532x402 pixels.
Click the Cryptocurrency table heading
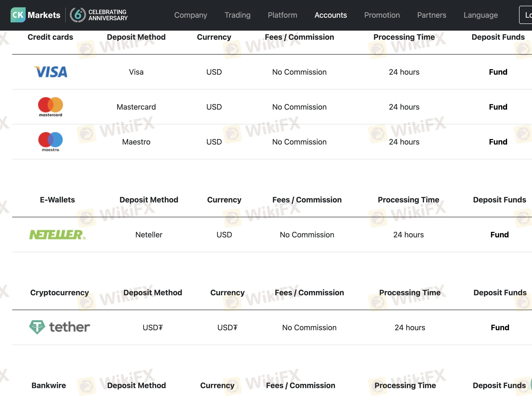[59, 293]
